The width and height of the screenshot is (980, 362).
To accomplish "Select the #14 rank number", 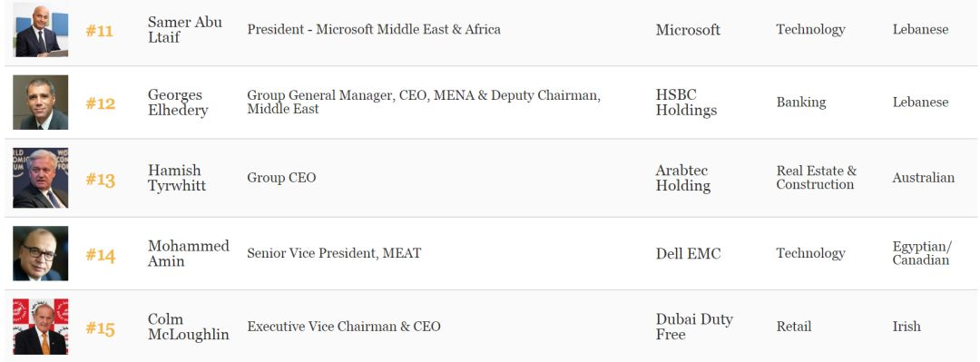I will point(101,254).
